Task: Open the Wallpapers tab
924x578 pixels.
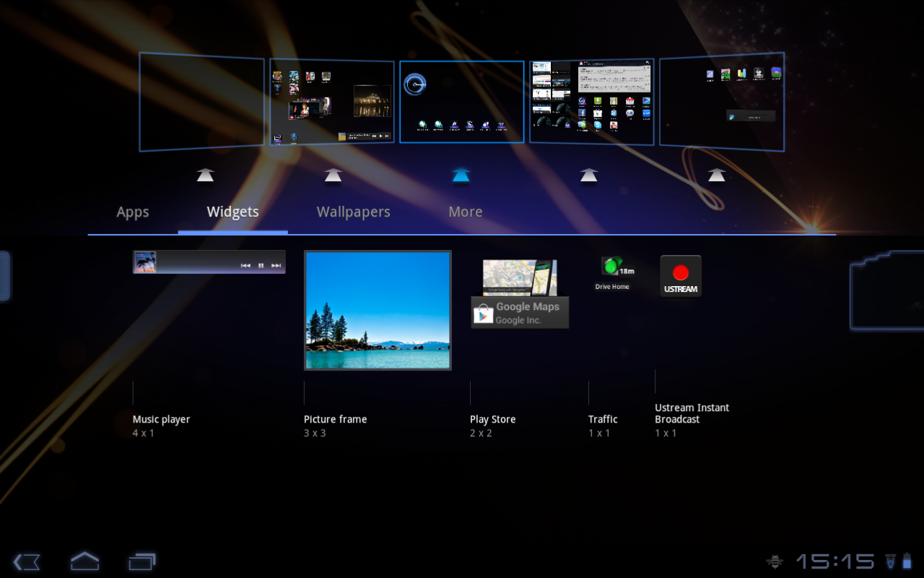Action: [353, 212]
